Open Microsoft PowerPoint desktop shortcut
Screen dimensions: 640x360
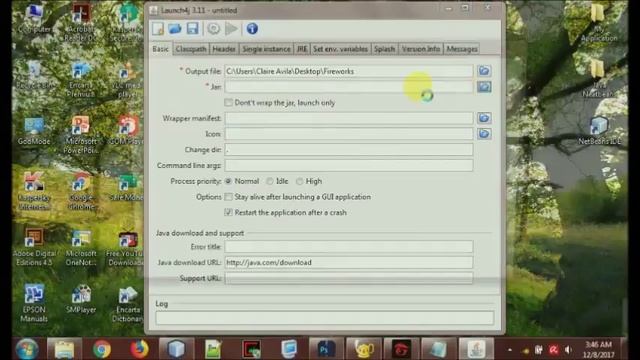pyautogui.click(x=81, y=135)
